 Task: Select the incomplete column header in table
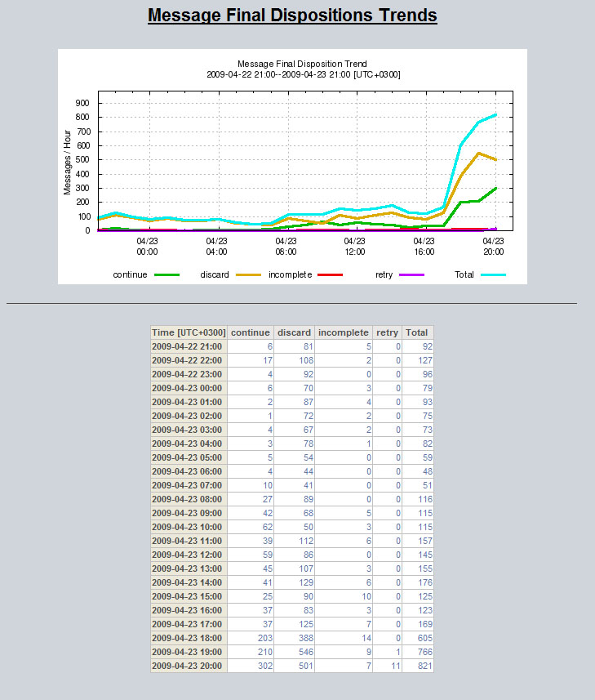tap(343, 332)
